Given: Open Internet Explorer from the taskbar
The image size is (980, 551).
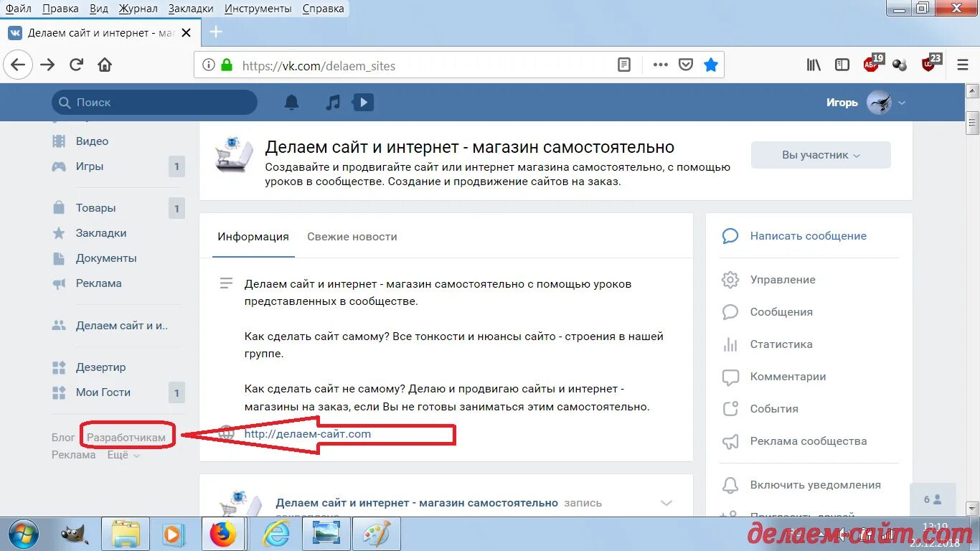Looking at the screenshot, I should (x=275, y=534).
